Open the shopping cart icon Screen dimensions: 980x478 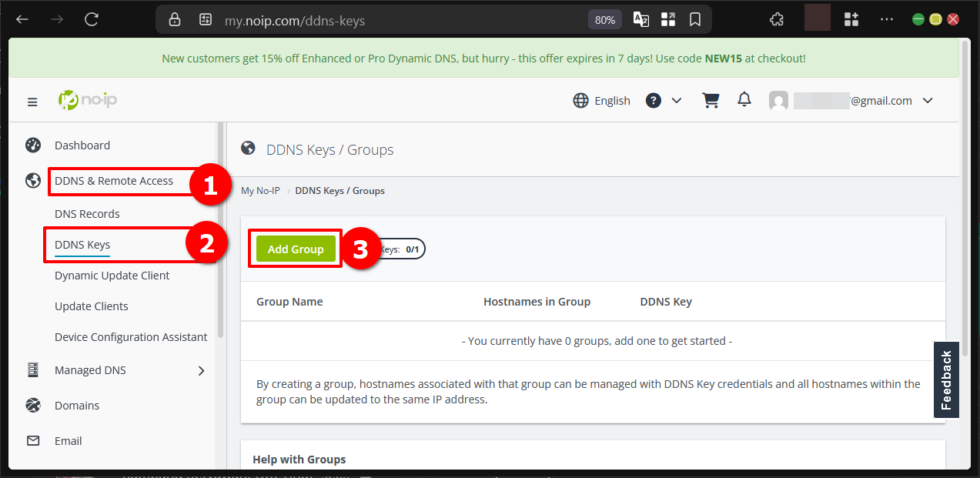tap(711, 99)
